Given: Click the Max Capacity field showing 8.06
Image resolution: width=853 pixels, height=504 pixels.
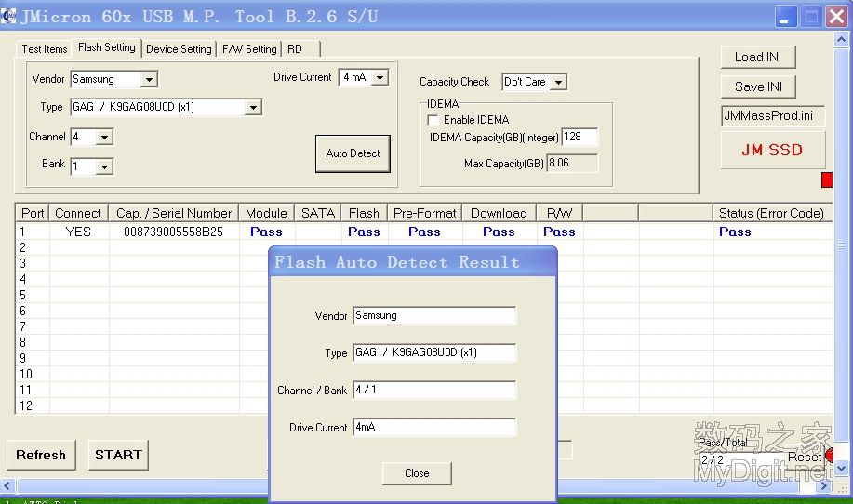Looking at the screenshot, I should tap(572, 163).
